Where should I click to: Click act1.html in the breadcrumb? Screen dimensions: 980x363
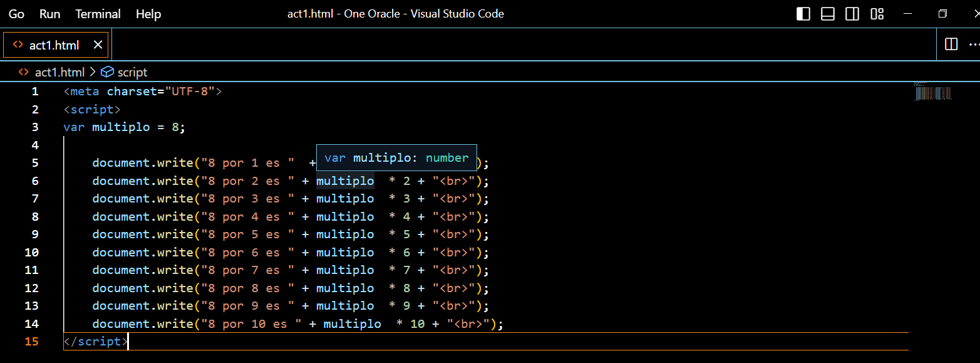59,72
